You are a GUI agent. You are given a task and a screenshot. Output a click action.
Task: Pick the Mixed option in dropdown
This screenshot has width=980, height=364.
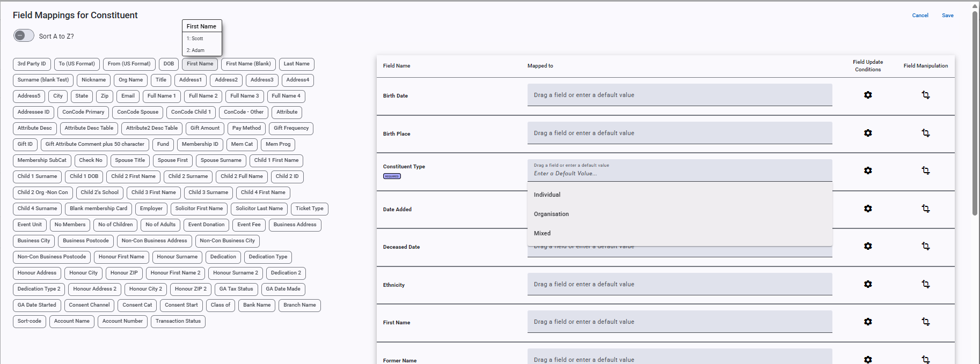542,233
